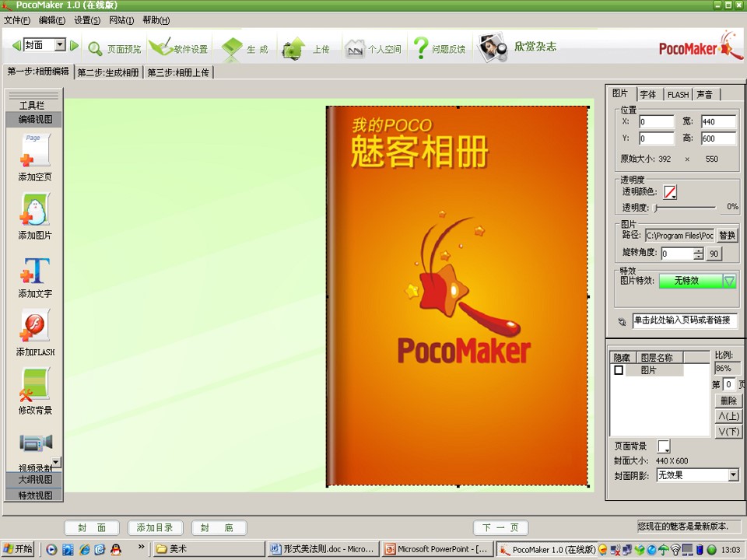Image resolution: width=747 pixels, height=560 pixels.
Task: Click the Back Cover (封底) button
Action: click(x=219, y=527)
